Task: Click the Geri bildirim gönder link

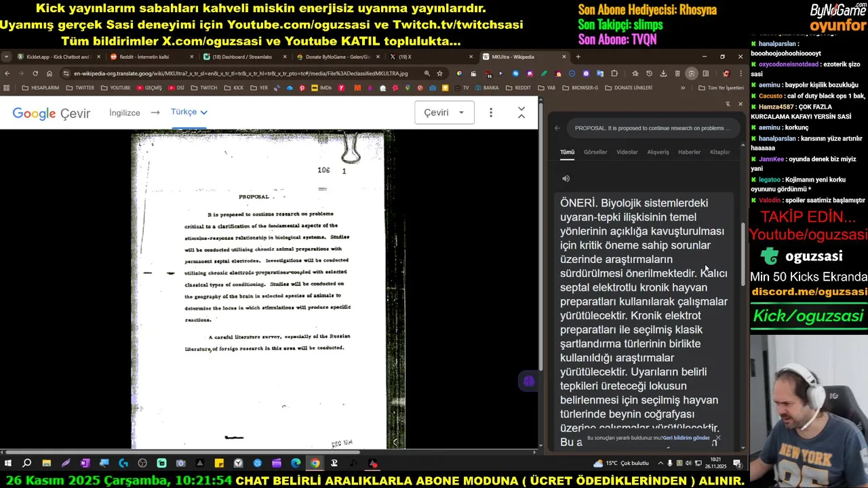Action: point(686,438)
